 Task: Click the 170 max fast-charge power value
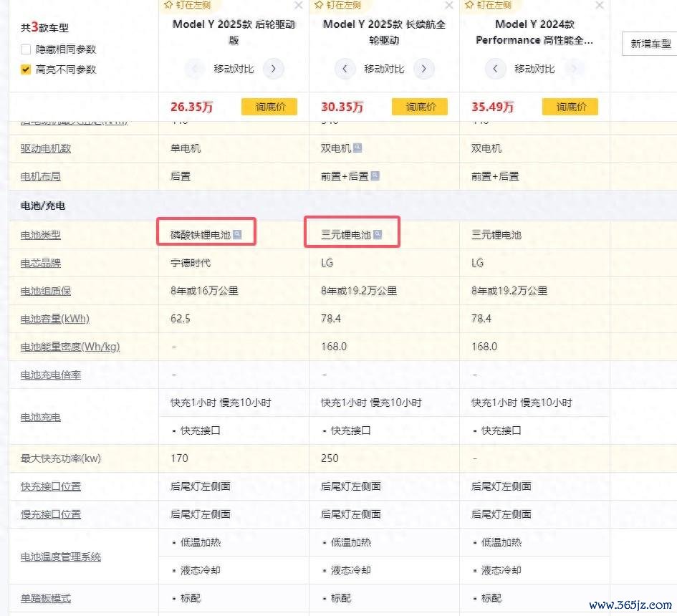point(179,458)
